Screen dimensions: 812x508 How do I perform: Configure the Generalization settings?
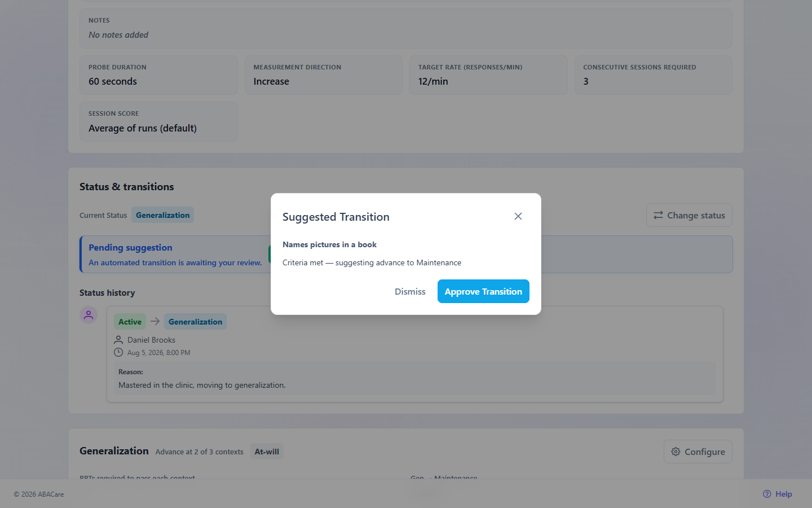point(698,452)
